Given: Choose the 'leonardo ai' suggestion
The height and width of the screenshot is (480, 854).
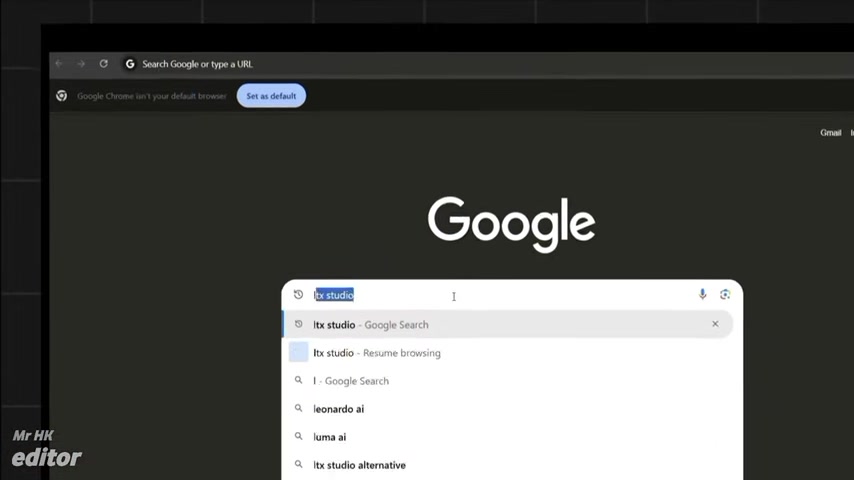Looking at the screenshot, I should coord(508,409).
